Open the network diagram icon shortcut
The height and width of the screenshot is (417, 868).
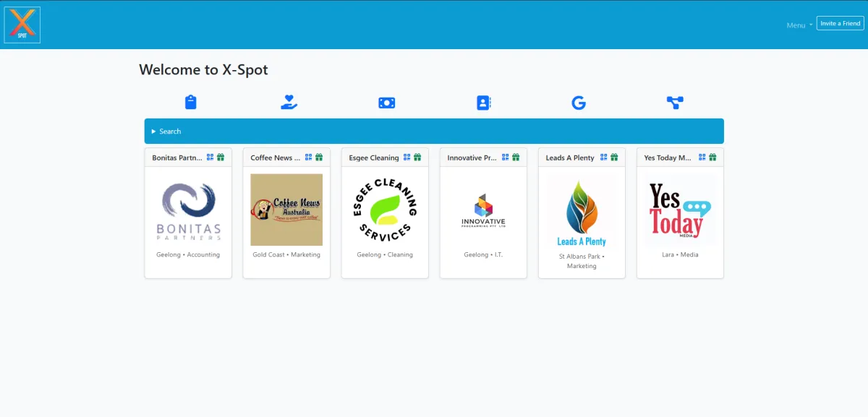pos(675,103)
